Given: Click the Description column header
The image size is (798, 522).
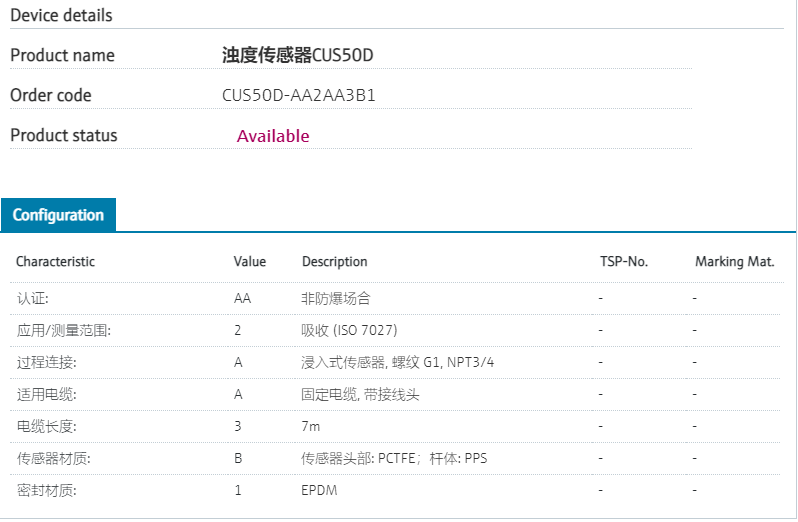Looking at the screenshot, I should [x=334, y=262].
